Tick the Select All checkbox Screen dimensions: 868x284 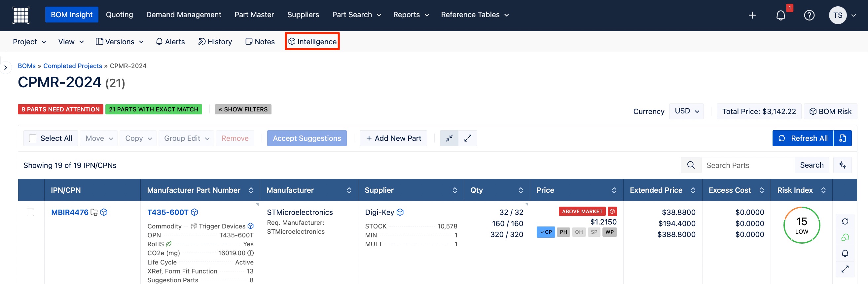(33, 138)
